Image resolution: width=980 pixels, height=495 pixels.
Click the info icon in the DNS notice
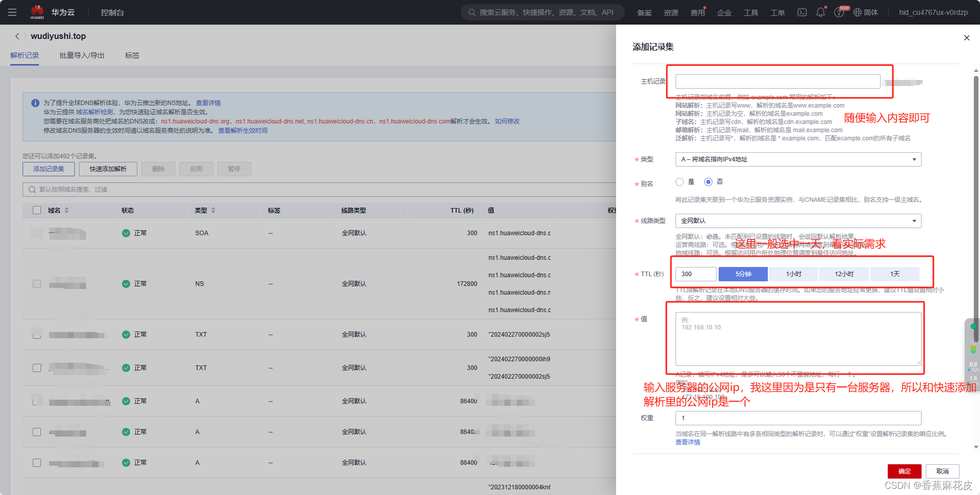35,103
